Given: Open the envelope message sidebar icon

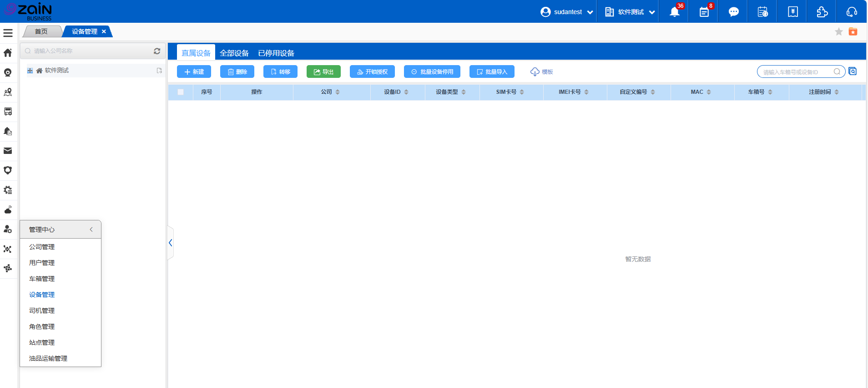Looking at the screenshot, I should (8, 151).
